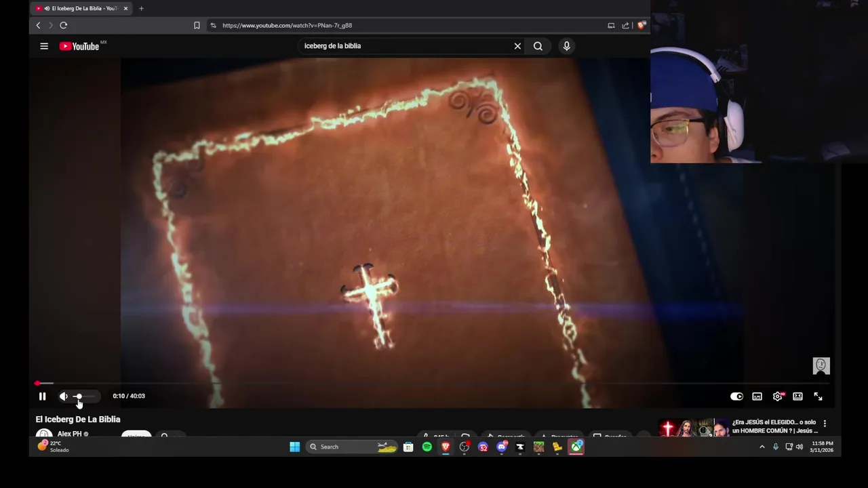Open the system tray microphone indicator

pos(776,447)
